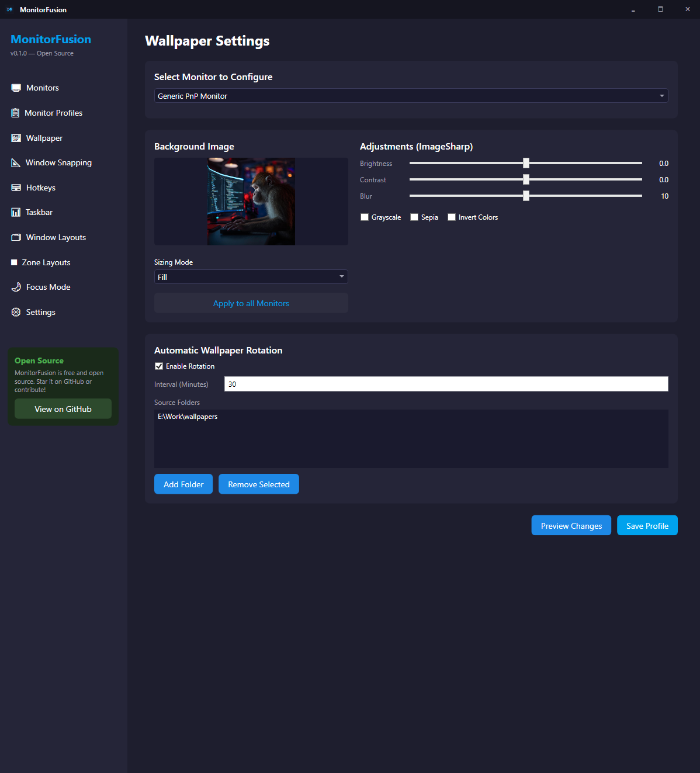Uncheck Enable Rotation
700x773 pixels.
[159, 366]
